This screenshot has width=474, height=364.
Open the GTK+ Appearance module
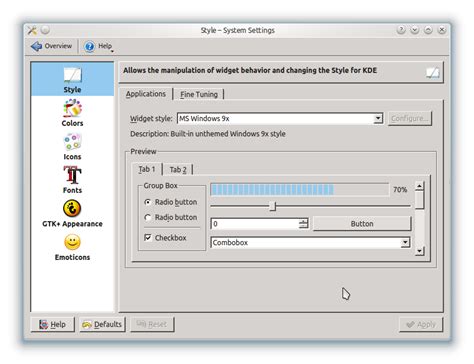72,214
